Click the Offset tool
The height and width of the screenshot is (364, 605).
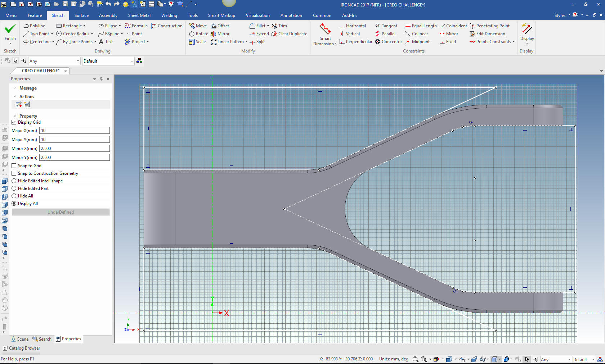click(220, 26)
